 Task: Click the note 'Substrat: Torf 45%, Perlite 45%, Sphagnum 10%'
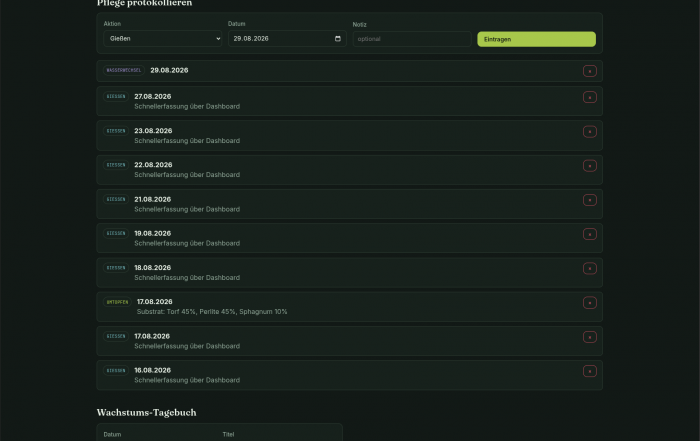pyautogui.click(x=212, y=312)
